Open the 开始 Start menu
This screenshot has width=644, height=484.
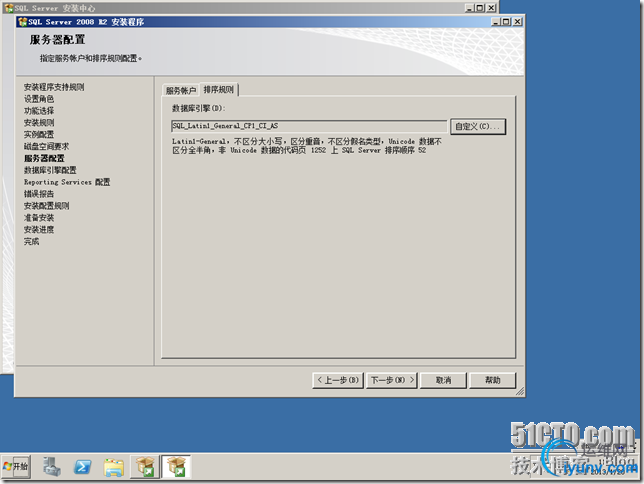click(16, 467)
